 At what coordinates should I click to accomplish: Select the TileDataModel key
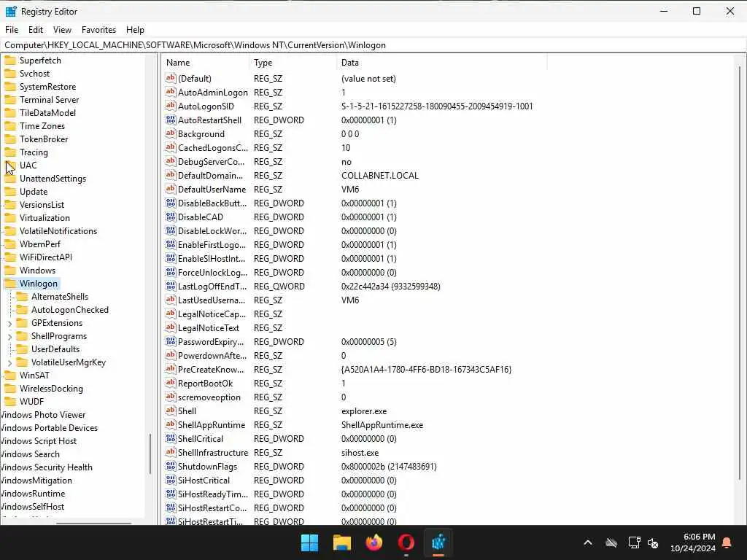47,113
